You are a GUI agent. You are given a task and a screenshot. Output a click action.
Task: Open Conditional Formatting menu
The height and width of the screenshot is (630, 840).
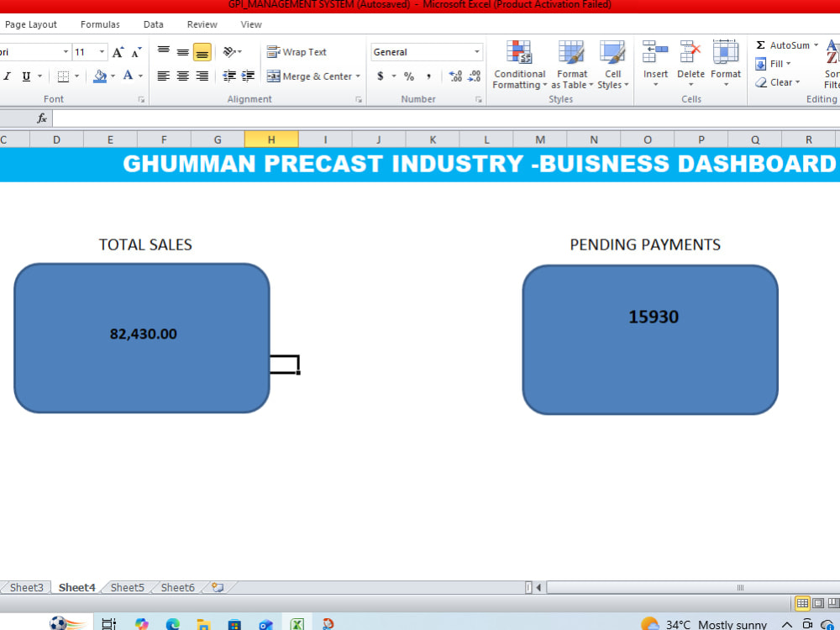tap(519, 65)
